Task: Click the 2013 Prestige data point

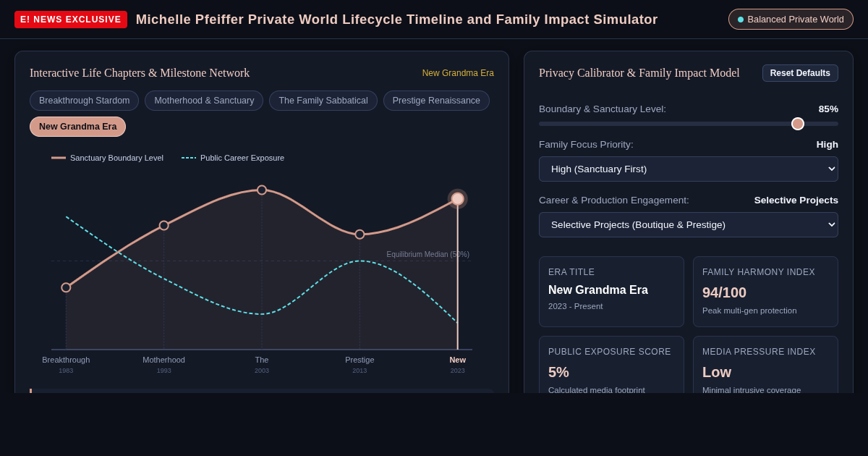Action: coord(359,235)
